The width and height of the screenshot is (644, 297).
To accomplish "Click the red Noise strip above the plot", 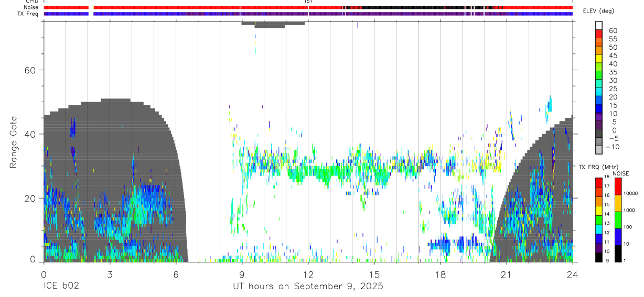I will (x=308, y=7).
